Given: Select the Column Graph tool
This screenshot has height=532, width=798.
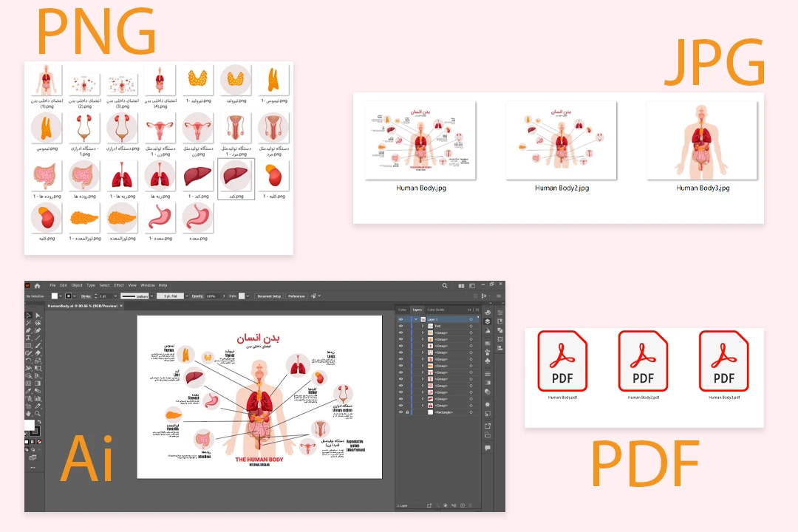Looking at the screenshot, I should 38,398.
